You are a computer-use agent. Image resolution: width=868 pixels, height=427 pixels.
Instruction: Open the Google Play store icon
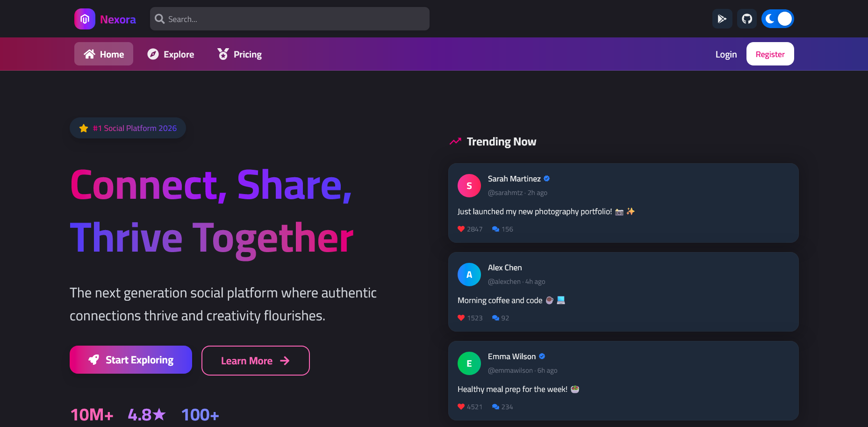point(722,19)
